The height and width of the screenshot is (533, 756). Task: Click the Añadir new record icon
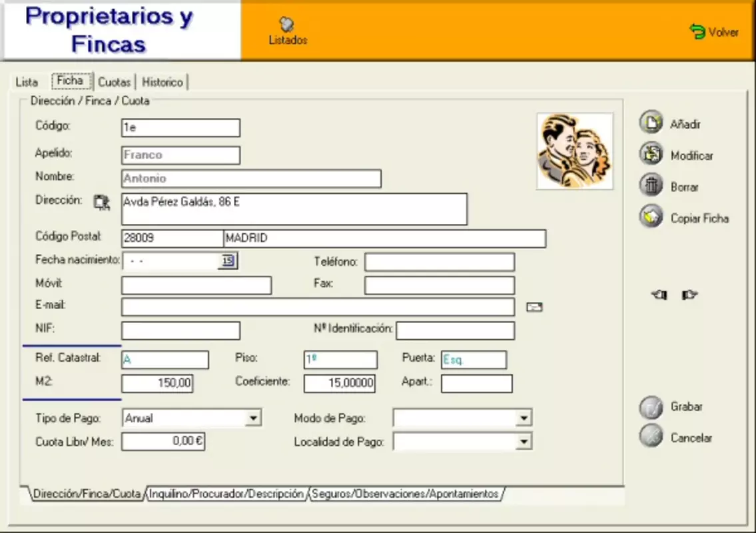[x=651, y=123]
